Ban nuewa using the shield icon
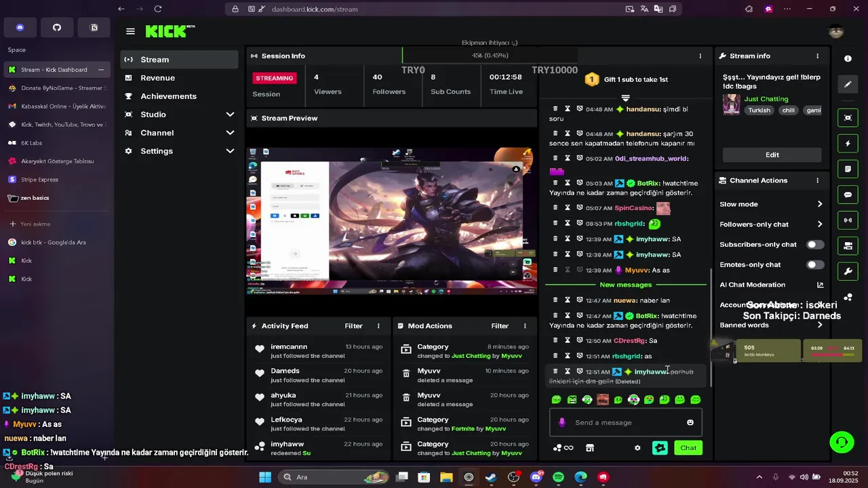868x488 pixels. 580,300
